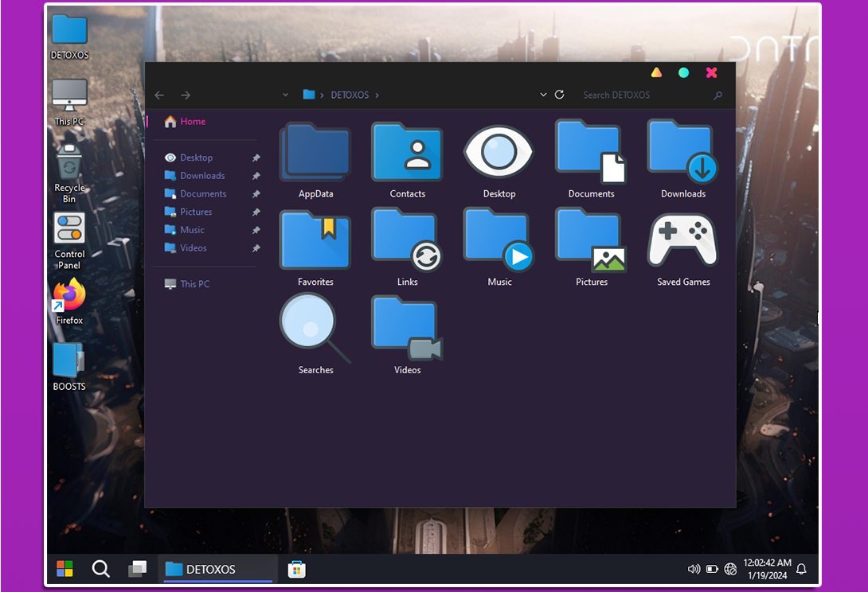Screen dimensions: 868x592
Task: Open the recent locations chevron dropdown
Action: coord(286,95)
